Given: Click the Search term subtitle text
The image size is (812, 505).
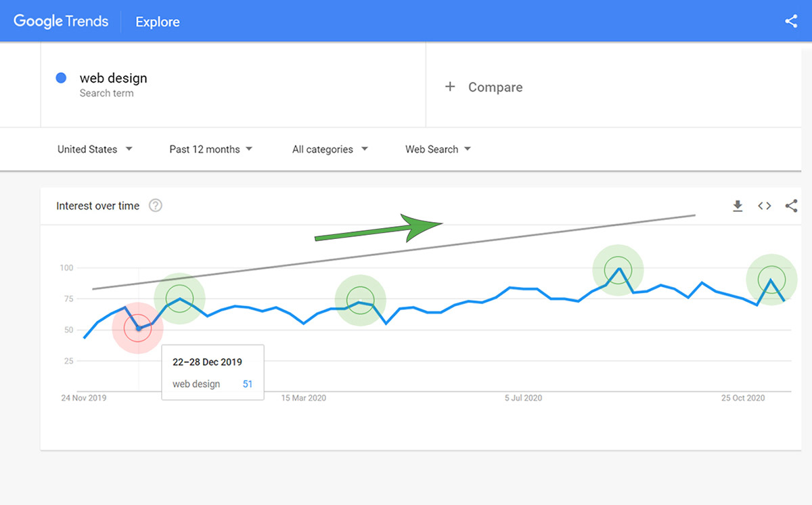Looking at the screenshot, I should 106,93.
